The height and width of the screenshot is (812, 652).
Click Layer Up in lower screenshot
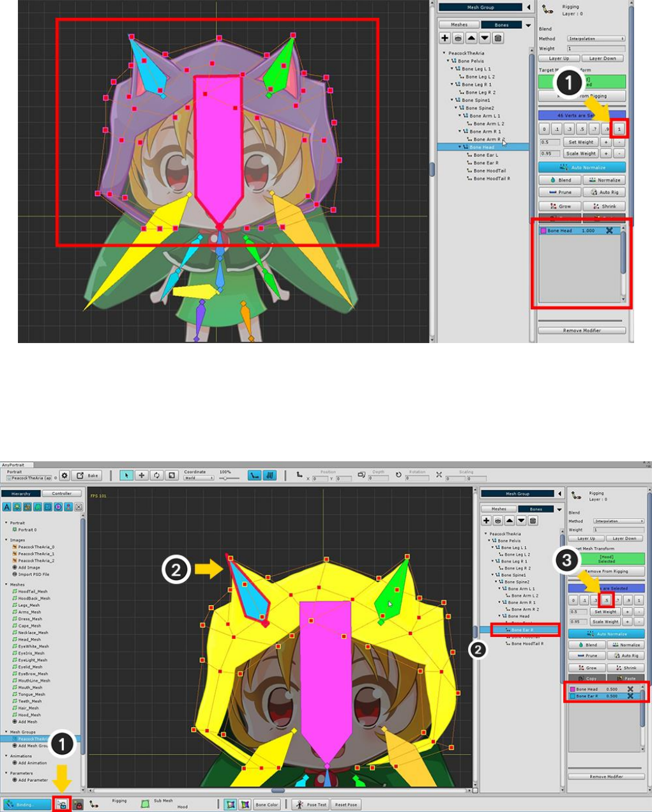[x=586, y=539]
